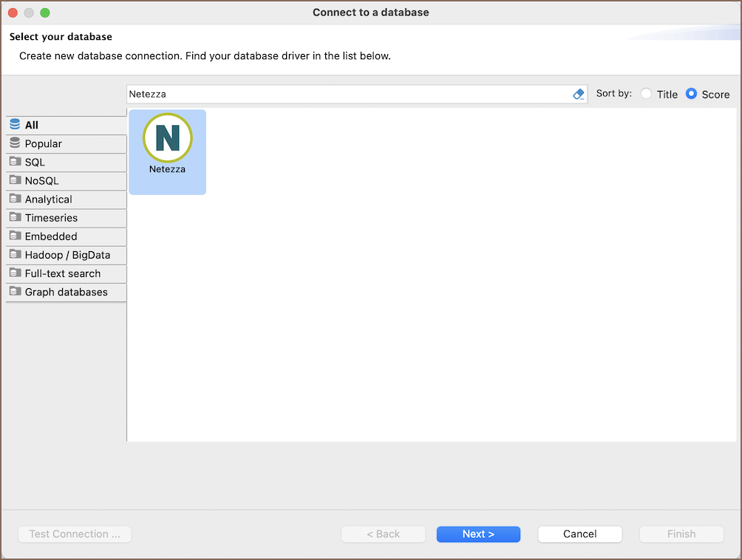Click the Popular category database icon
The height and width of the screenshot is (560, 742).
tap(16, 143)
